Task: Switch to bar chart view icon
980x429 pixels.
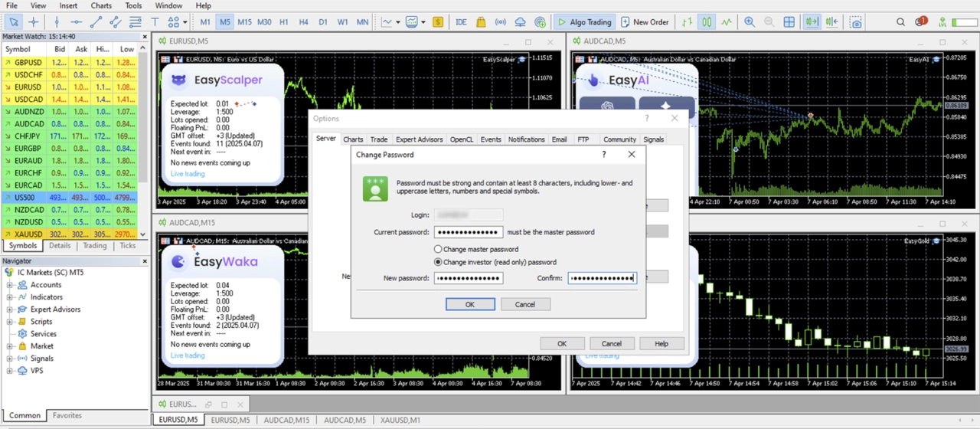Action: tap(688, 22)
